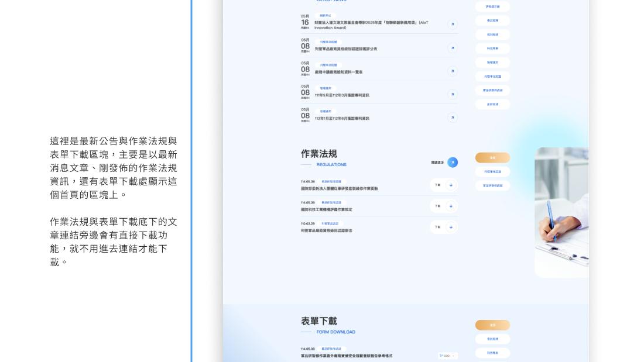This screenshot has height=362, width=644.
Task: Click category tag above 列管軍品廠商資格級別認證辦法
Action: click(330, 223)
